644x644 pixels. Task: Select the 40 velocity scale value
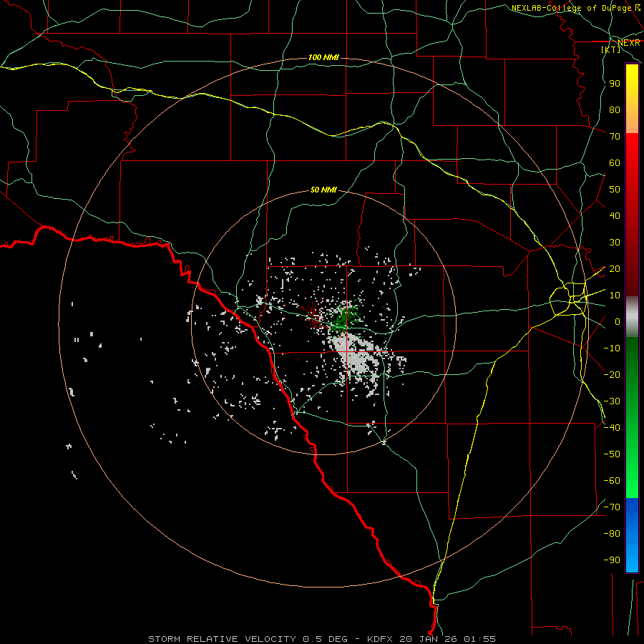point(615,215)
